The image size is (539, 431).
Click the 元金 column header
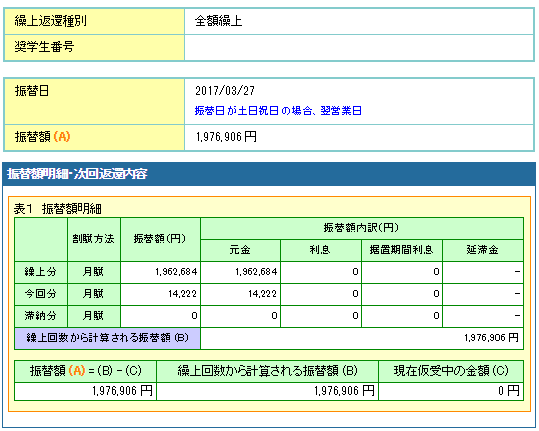(x=240, y=250)
